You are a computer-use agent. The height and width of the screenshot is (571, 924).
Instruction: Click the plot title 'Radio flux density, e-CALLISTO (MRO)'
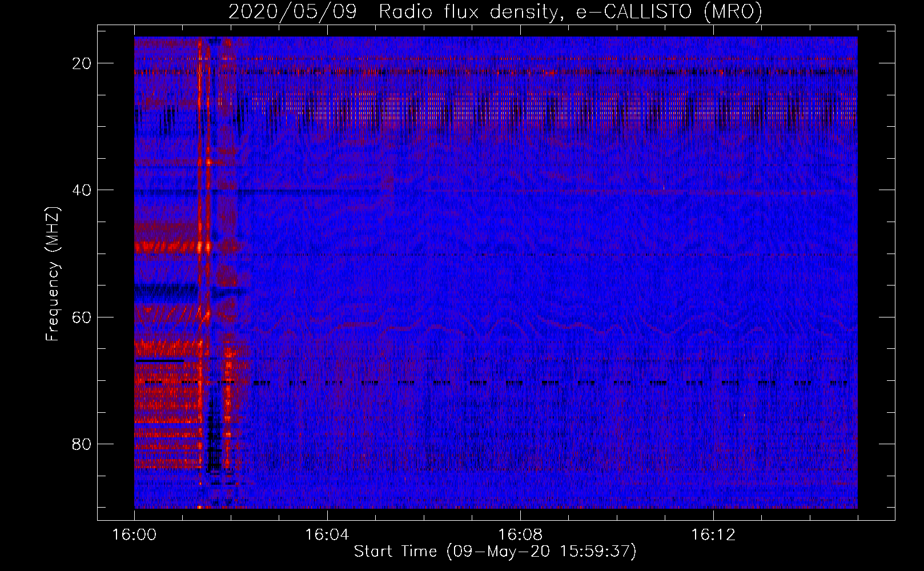point(571,11)
